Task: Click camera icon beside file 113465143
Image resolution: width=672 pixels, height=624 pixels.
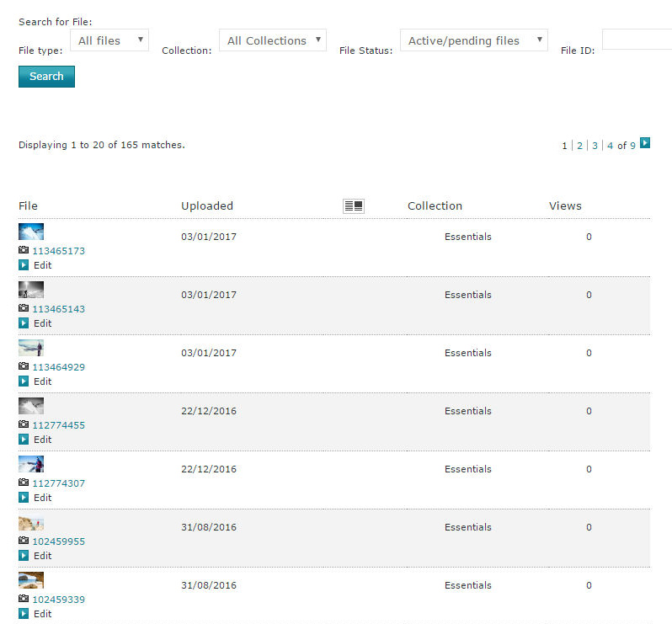Action: tap(24, 308)
